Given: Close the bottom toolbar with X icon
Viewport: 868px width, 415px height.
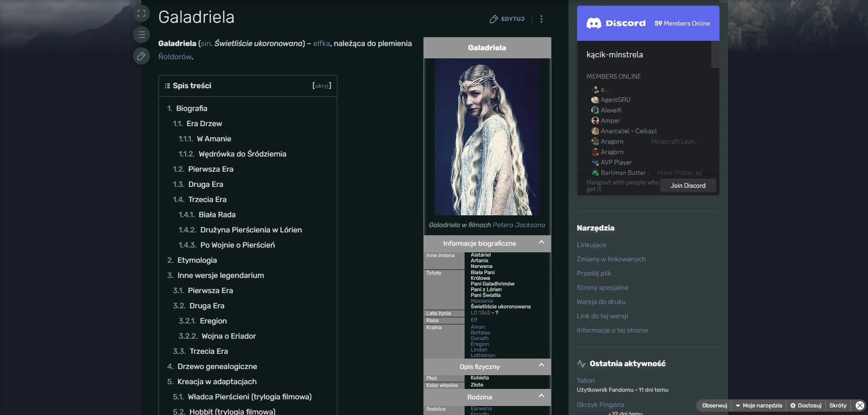Looking at the screenshot, I should [x=860, y=406].
